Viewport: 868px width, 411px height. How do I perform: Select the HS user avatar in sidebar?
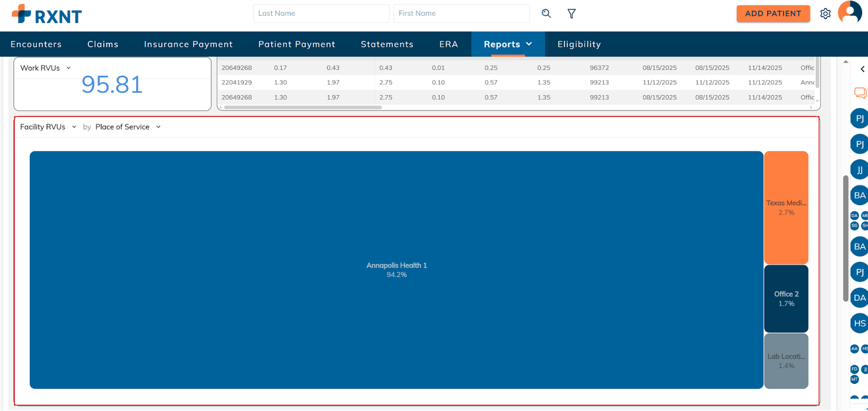(859, 324)
